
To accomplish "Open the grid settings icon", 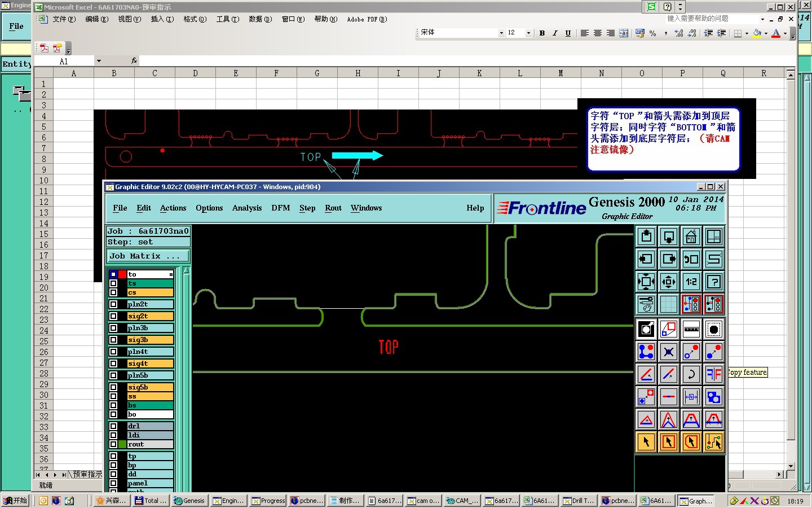I will coord(669,304).
